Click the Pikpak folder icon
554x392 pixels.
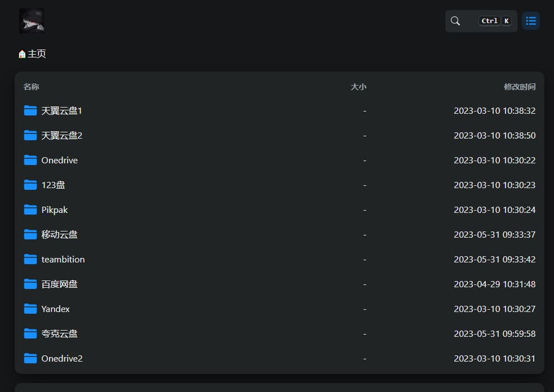(x=30, y=210)
